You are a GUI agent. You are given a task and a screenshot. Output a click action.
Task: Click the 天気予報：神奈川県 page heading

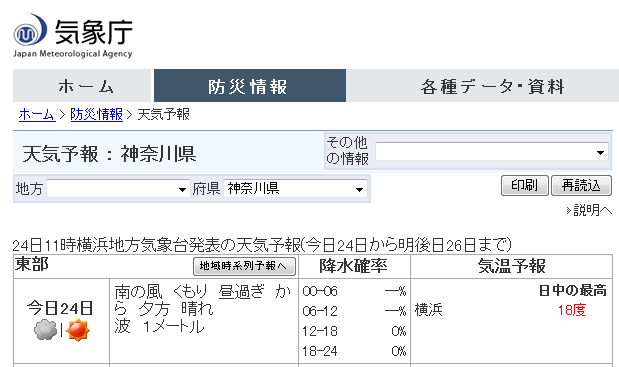(109, 154)
